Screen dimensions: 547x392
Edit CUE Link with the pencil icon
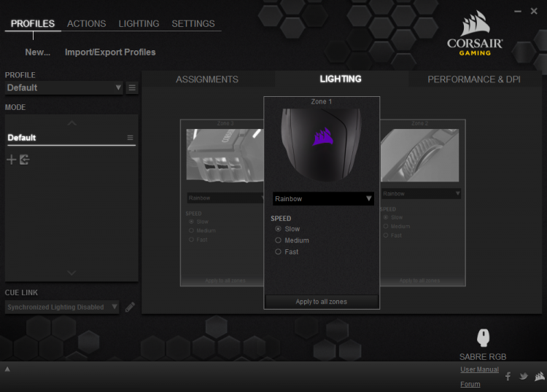130,307
